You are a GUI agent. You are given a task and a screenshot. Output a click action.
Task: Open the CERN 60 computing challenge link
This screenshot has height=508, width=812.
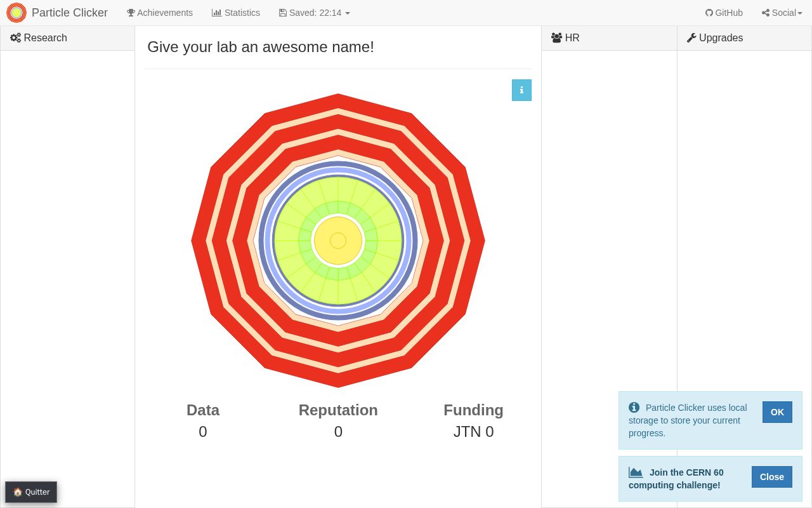point(676,479)
